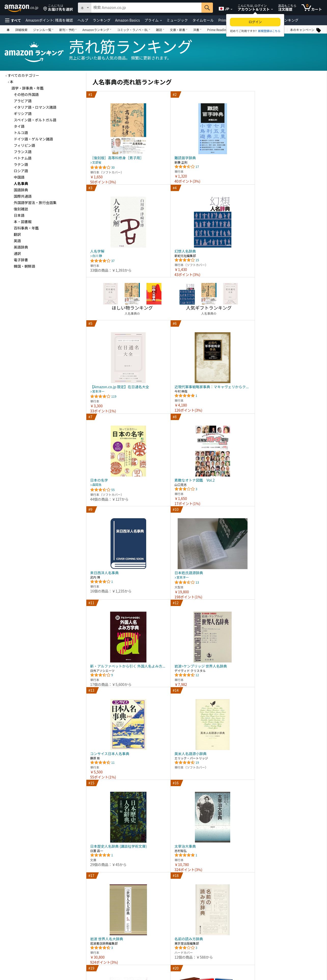Select タイムセール in the navigation bar
Screen dimensions: 327x980
(x=203, y=20)
